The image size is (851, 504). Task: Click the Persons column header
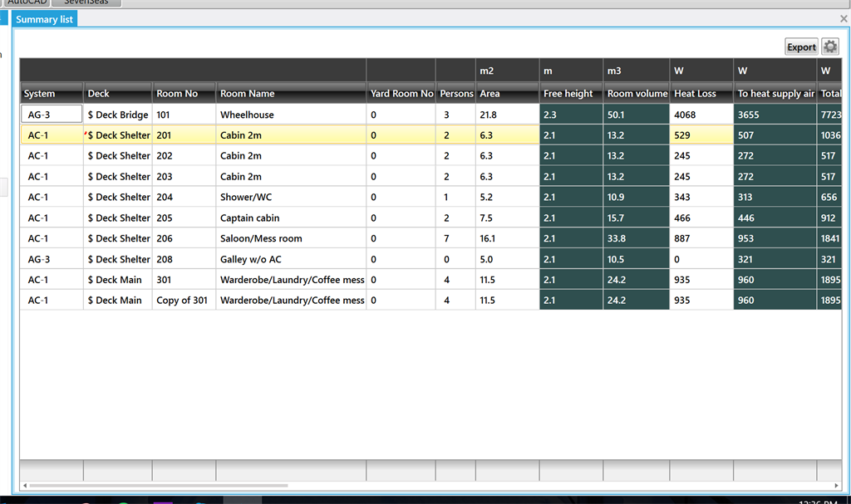click(456, 93)
